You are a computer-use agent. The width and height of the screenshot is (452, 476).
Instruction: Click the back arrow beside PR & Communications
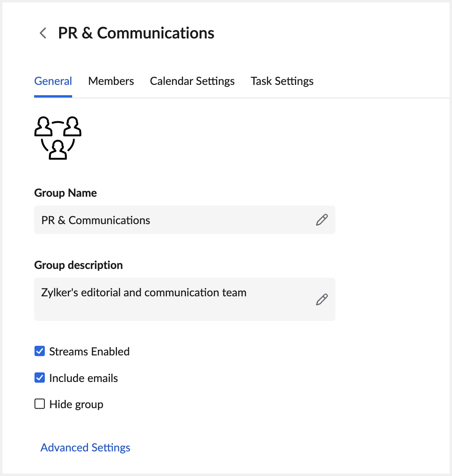[x=43, y=33]
